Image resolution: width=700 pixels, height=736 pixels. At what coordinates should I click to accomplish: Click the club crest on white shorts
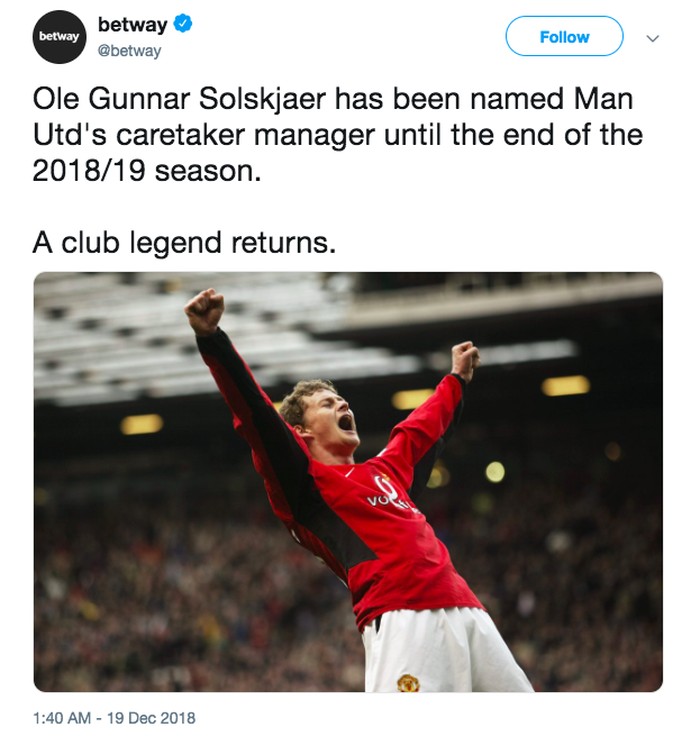(x=408, y=682)
